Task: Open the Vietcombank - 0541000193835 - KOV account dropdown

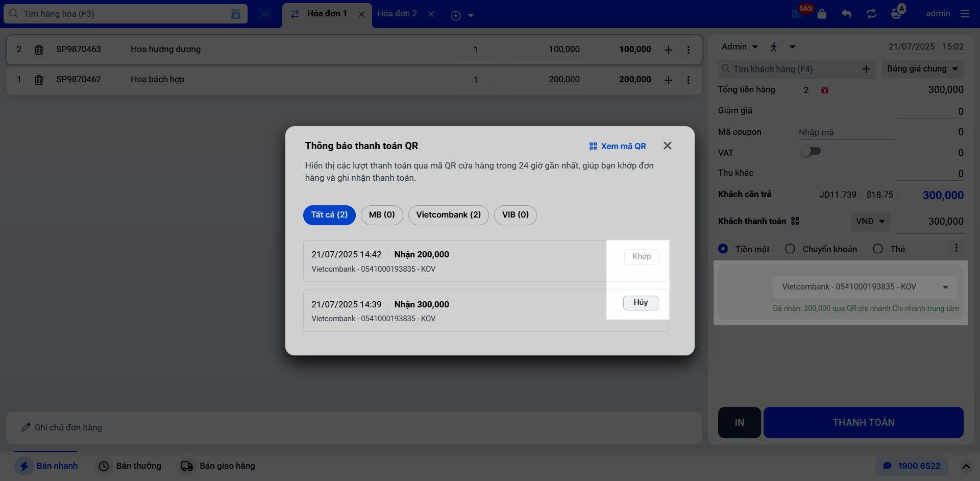Action: click(864, 287)
